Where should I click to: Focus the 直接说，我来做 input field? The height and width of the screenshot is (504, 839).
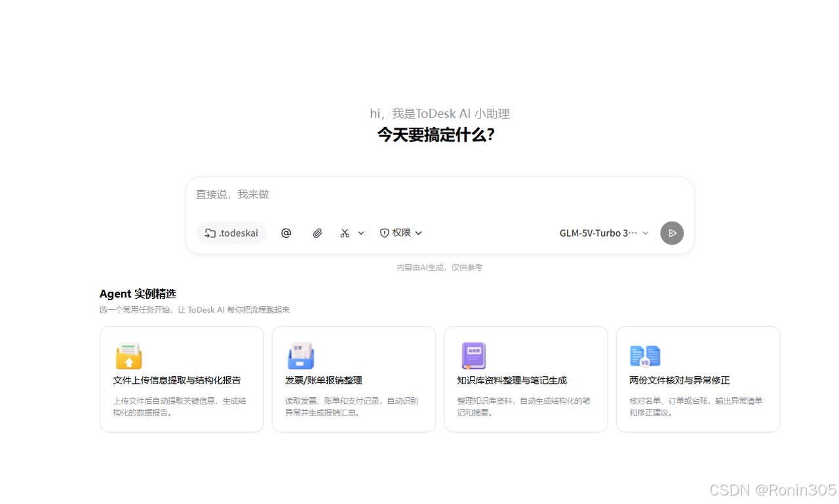click(440, 195)
